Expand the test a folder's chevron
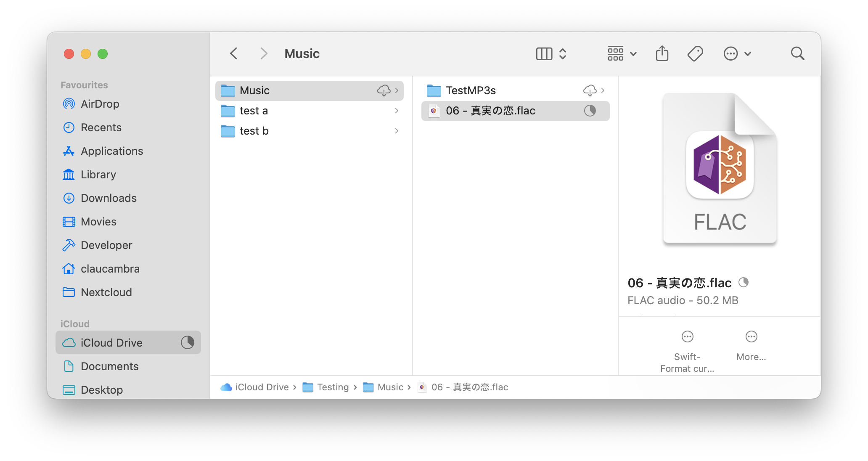Viewport: 868px width, 461px height. (397, 111)
